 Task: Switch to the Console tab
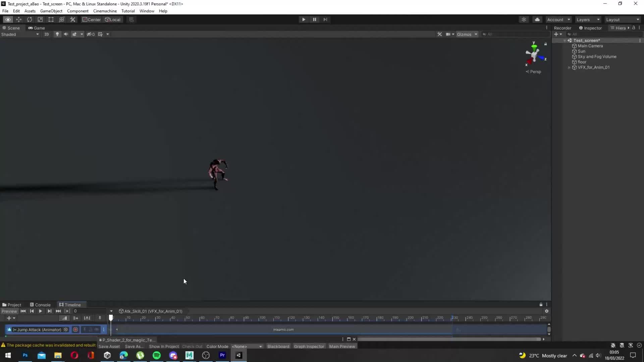coord(40,305)
